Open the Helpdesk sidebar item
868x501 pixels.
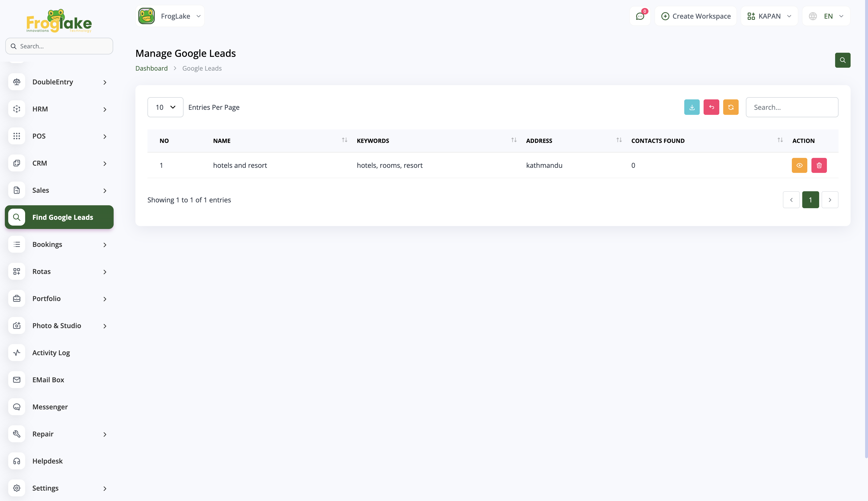pyautogui.click(x=47, y=461)
